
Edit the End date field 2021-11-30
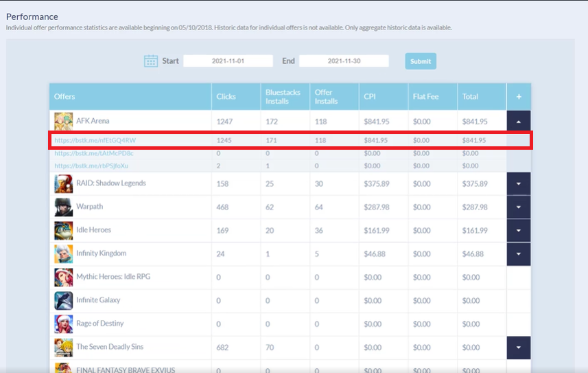tap(344, 61)
